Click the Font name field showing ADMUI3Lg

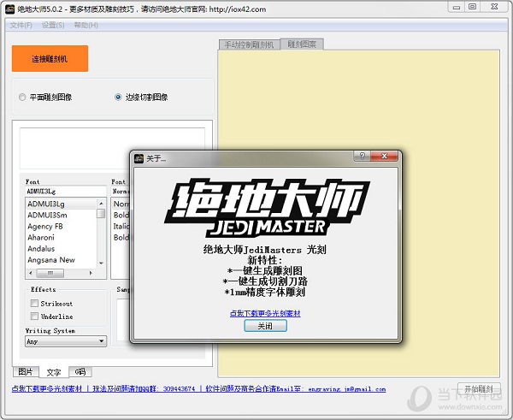click(x=66, y=191)
